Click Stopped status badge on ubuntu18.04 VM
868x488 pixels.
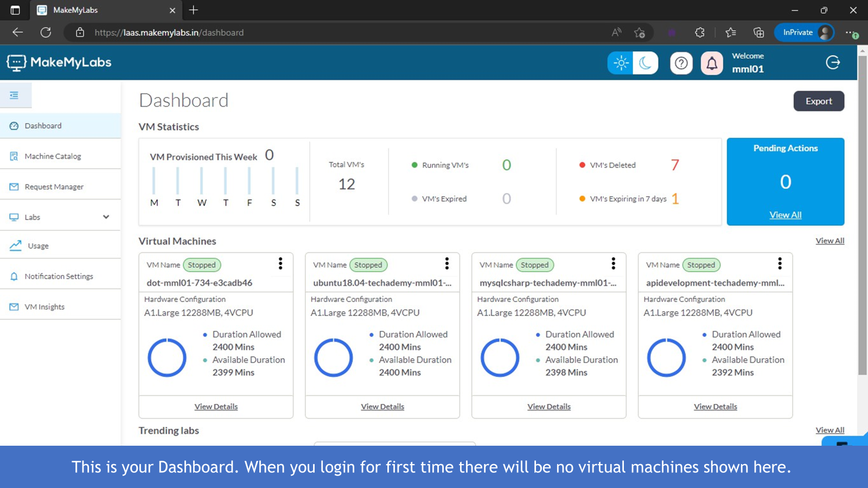368,265
